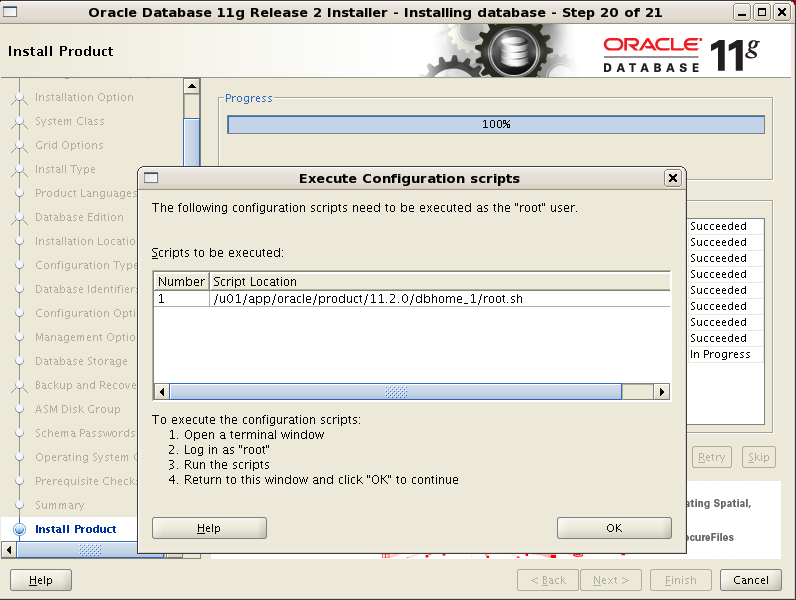Click the Script Location column header
This screenshot has height=600, width=796.
[438, 281]
